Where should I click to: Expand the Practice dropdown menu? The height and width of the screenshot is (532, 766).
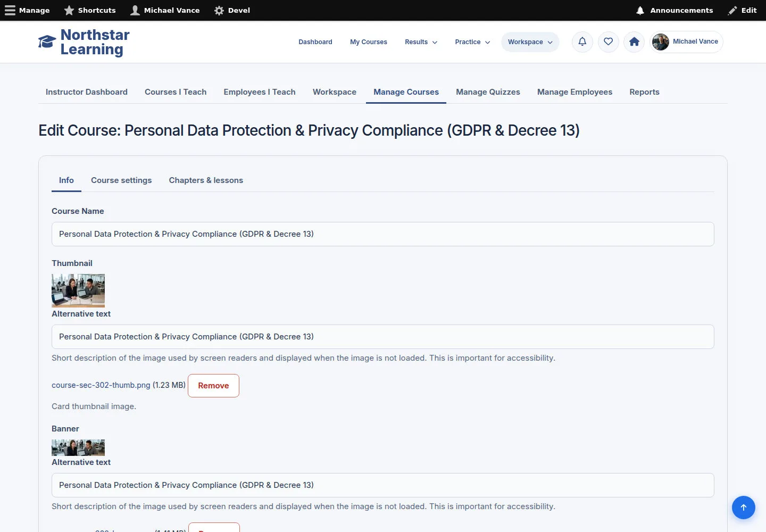(472, 42)
